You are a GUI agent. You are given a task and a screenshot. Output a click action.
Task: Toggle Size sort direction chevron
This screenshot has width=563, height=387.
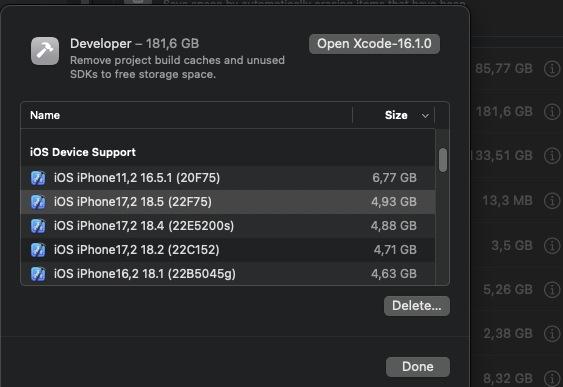click(425, 116)
